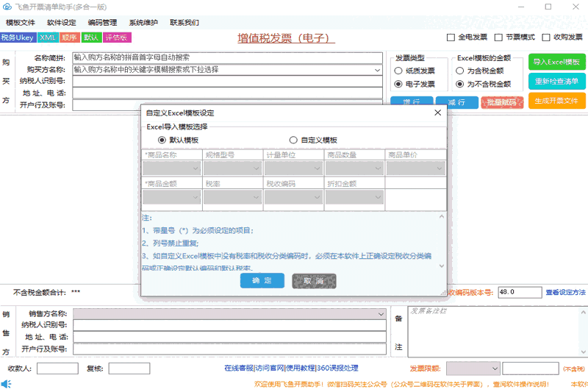Open the 商品数量 column dropdown
Image resolution: width=588 pixels, height=392 pixels.
(x=354, y=168)
